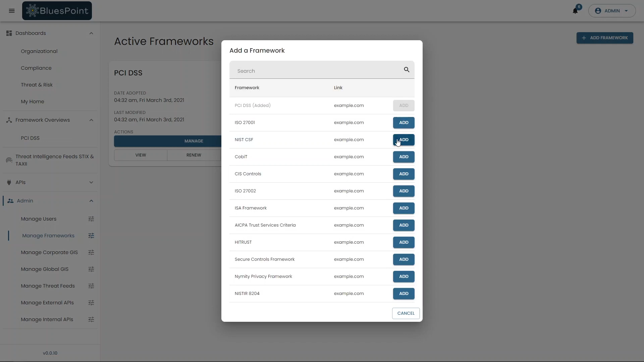Image resolution: width=644 pixels, height=362 pixels.
Task: Add the Secure Controls Framework
Action: (404, 259)
